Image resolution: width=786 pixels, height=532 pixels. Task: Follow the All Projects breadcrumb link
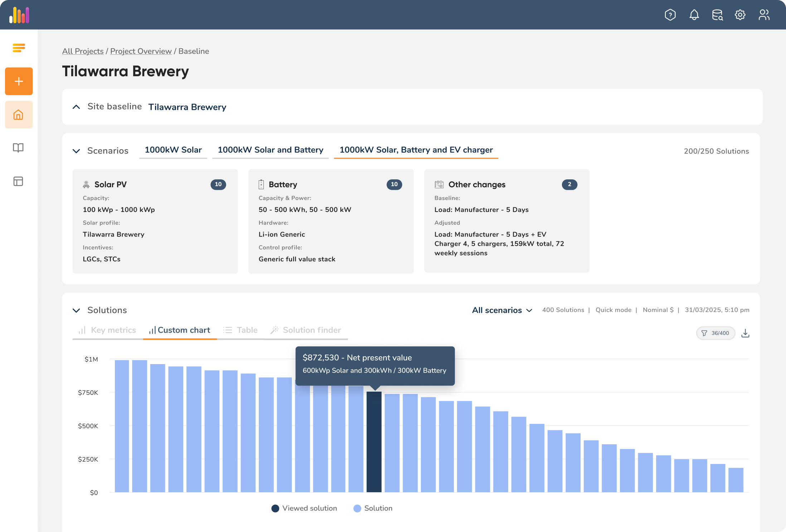click(83, 51)
